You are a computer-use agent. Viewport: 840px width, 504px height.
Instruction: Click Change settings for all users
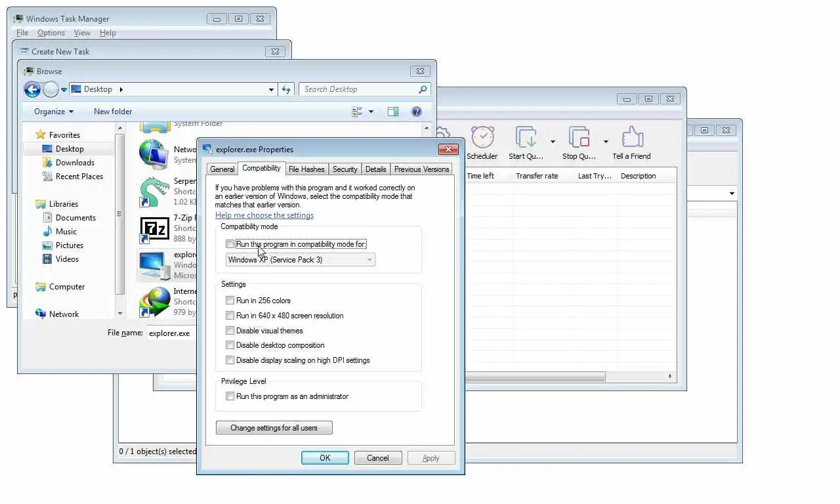tap(274, 428)
